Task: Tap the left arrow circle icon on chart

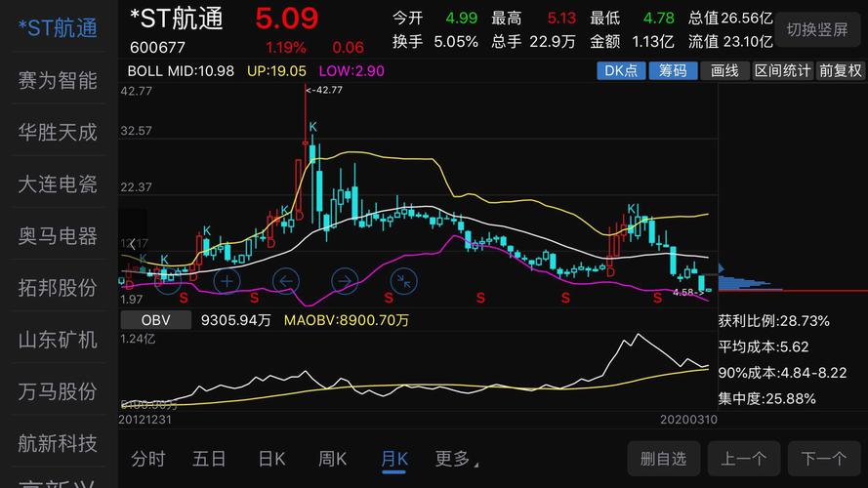Action: pyautogui.click(x=286, y=281)
